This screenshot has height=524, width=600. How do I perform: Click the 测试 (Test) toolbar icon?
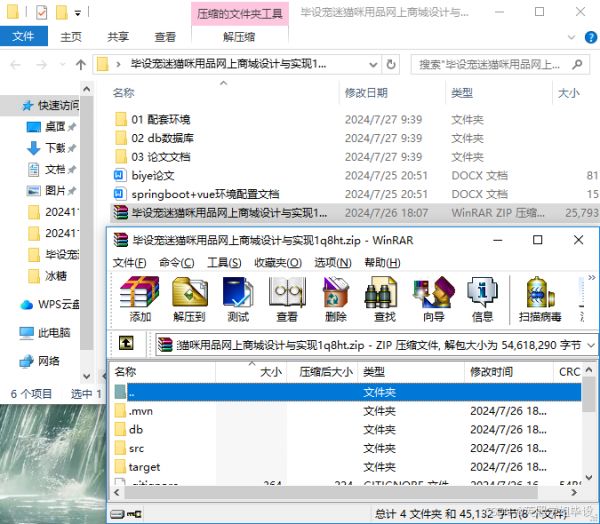pyautogui.click(x=238, y=299)
